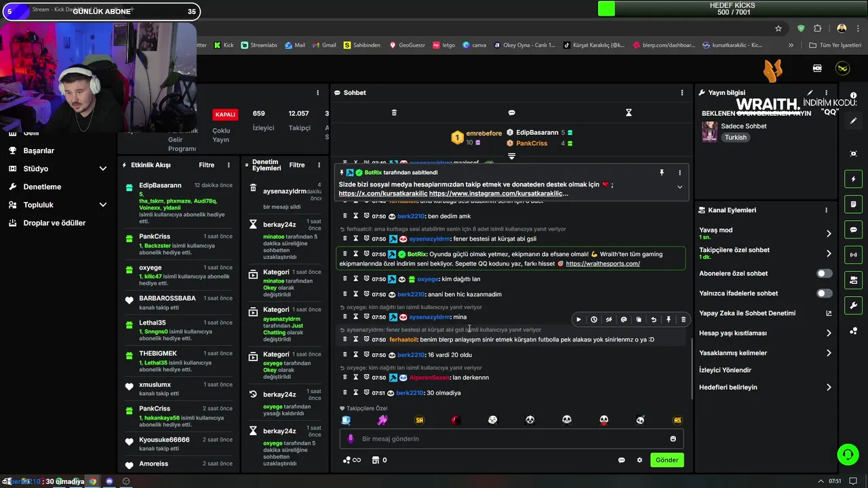Image resolution: width=868 pixels, height=488 pixels.
Task: Click the trash icon in the message hover toolbar
Action: [684, 320]
